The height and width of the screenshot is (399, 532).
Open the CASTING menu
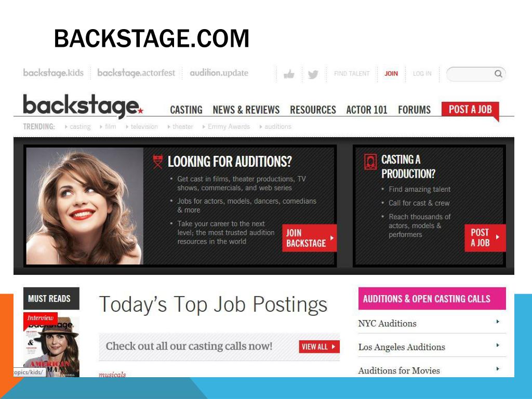(x=186, y=110)
